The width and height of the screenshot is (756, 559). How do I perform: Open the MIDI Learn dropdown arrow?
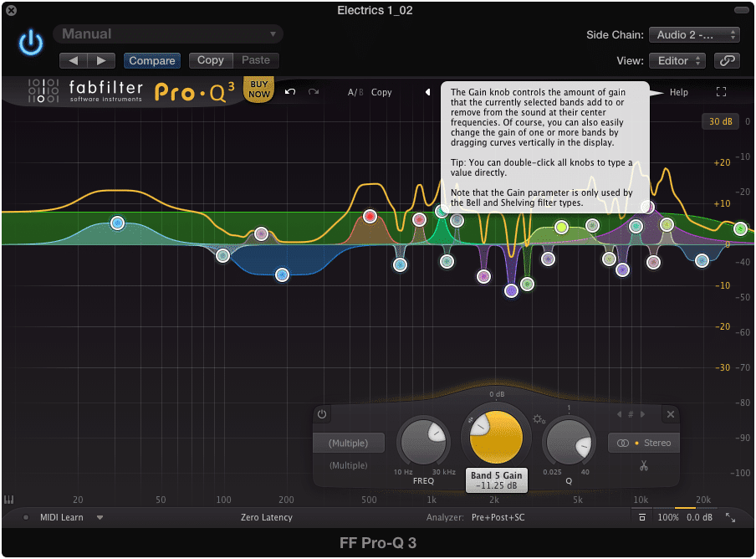[100, 517]
